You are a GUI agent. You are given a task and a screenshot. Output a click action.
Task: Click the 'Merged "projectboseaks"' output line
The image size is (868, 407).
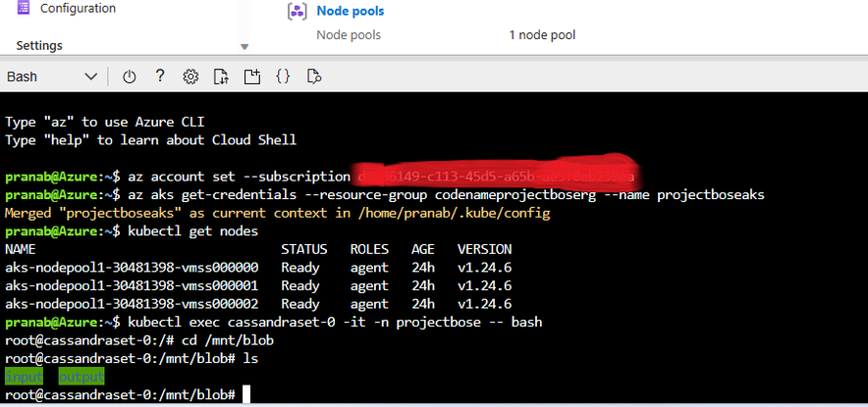click(278, 213)
